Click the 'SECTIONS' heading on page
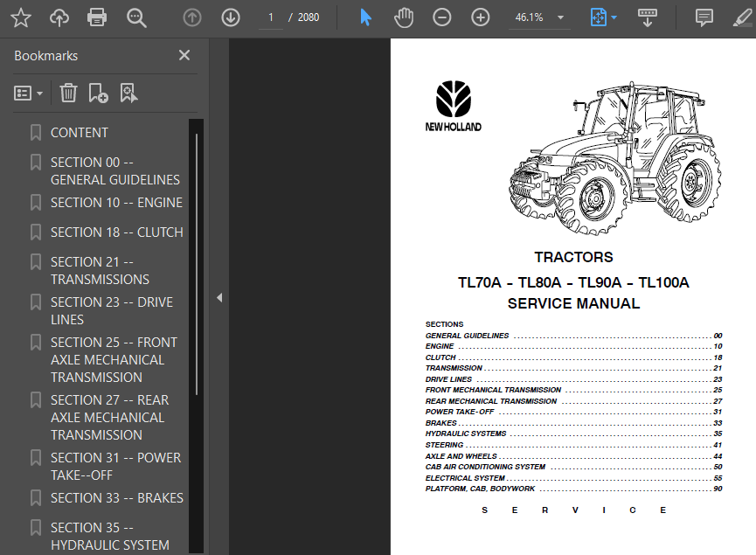This screenshot has height=555, width=756. click(444, 324)
